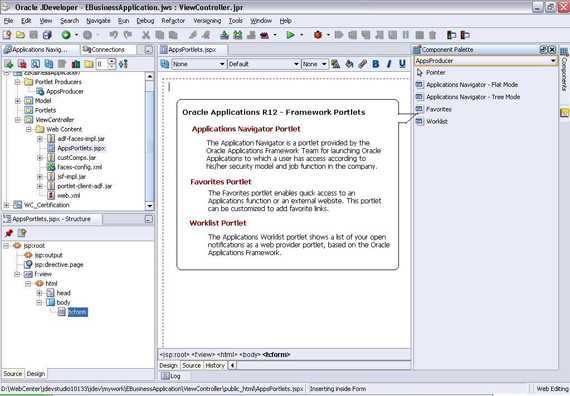Image resolution: width=570 pixels, height=396 pixels.
Task: Collapse the Web Content folder
Action: [29, 129]
